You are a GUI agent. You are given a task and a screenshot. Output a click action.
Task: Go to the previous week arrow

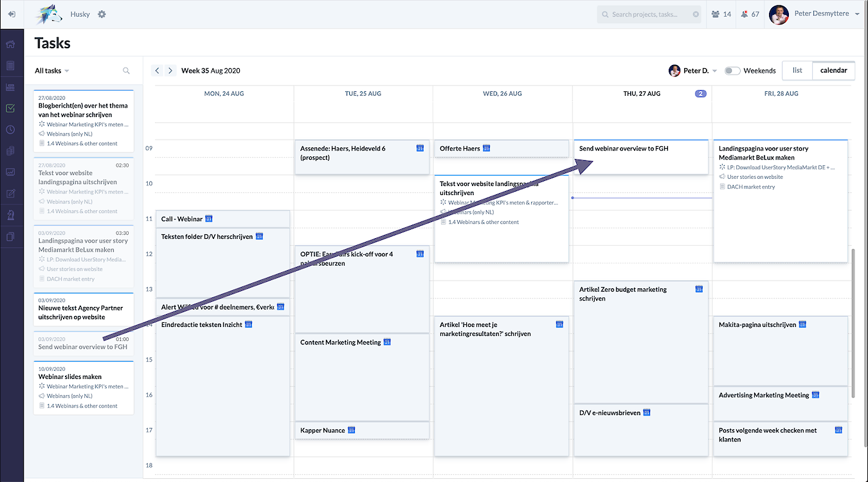157,71
